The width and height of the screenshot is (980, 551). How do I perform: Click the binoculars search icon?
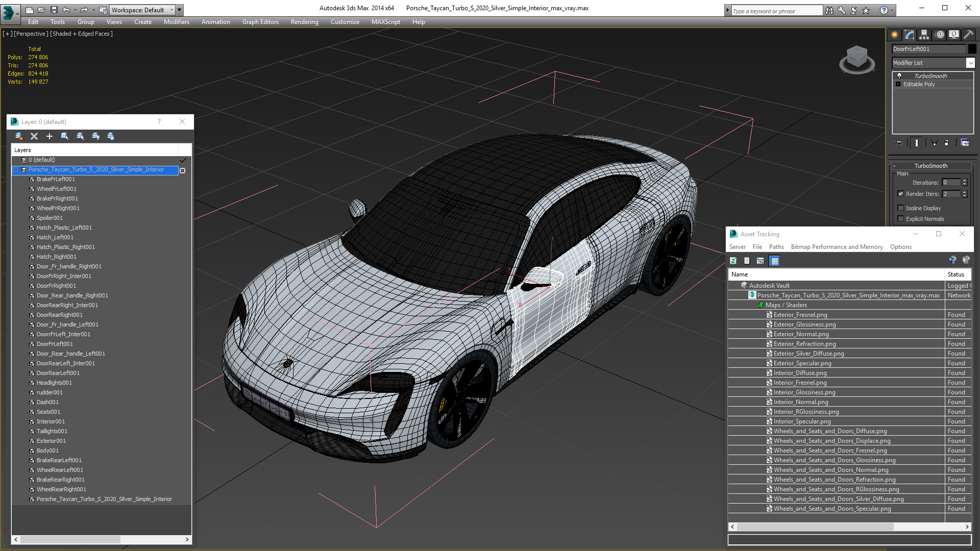pos(829,10)
